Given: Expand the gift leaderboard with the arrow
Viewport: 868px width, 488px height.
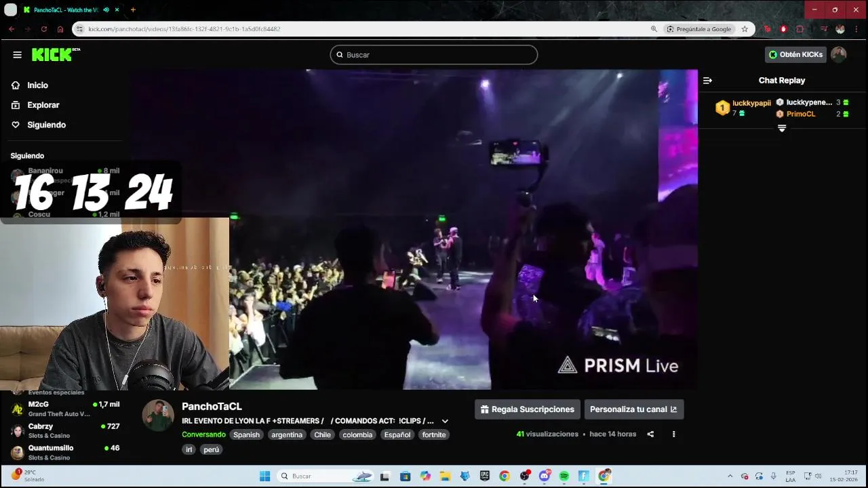Looking at the screenshot, I should click(x=782, y=128).
